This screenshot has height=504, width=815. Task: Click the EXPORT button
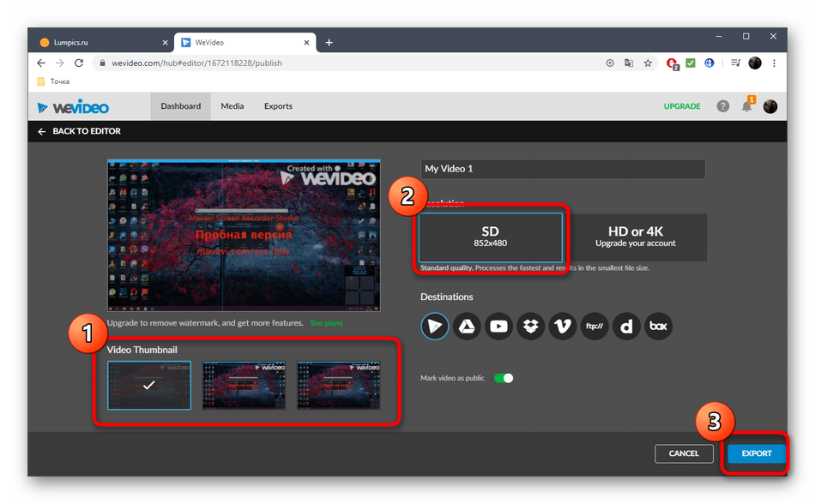coord(757,453)
